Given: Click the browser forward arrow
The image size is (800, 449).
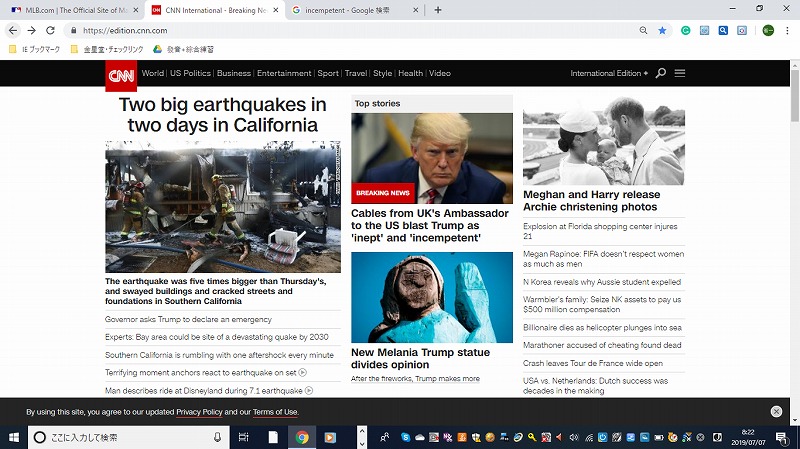Looking at the screenshot, I should (x=32, y=31).
